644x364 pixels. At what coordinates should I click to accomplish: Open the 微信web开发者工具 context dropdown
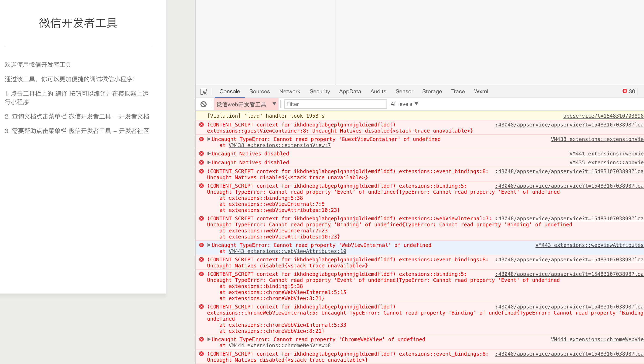coord(246,104)
